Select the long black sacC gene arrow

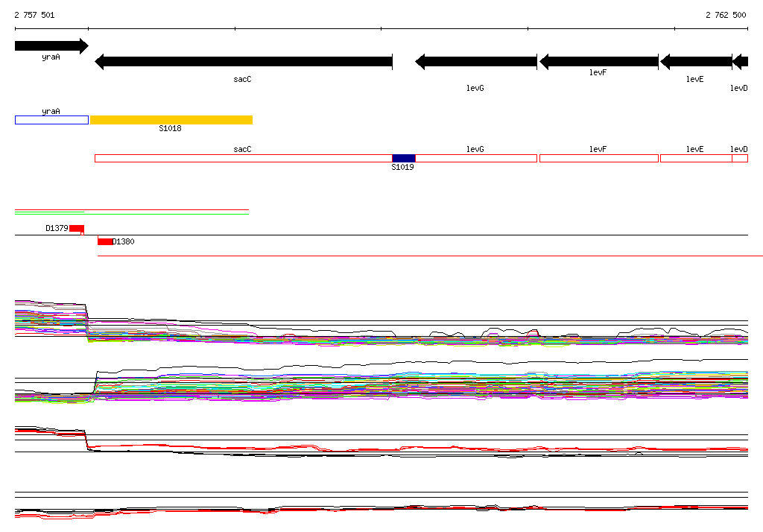tap(244, 62)
